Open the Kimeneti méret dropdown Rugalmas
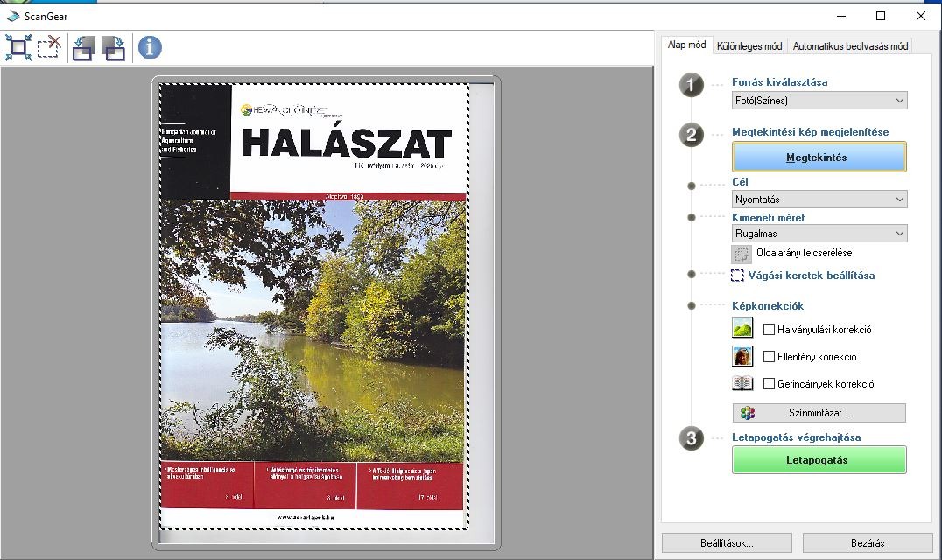942x560 pixels. click(819, 234)
